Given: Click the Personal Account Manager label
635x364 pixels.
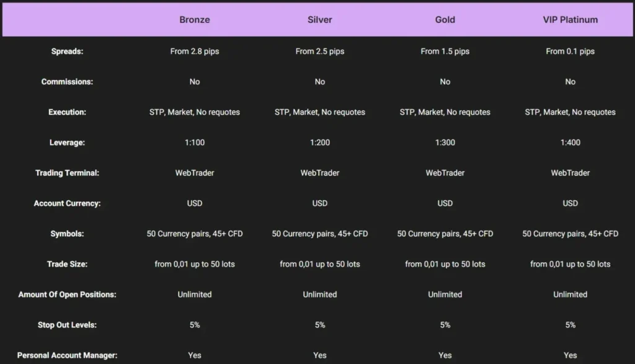Looking at the screenshot, I should click(67, 355).
